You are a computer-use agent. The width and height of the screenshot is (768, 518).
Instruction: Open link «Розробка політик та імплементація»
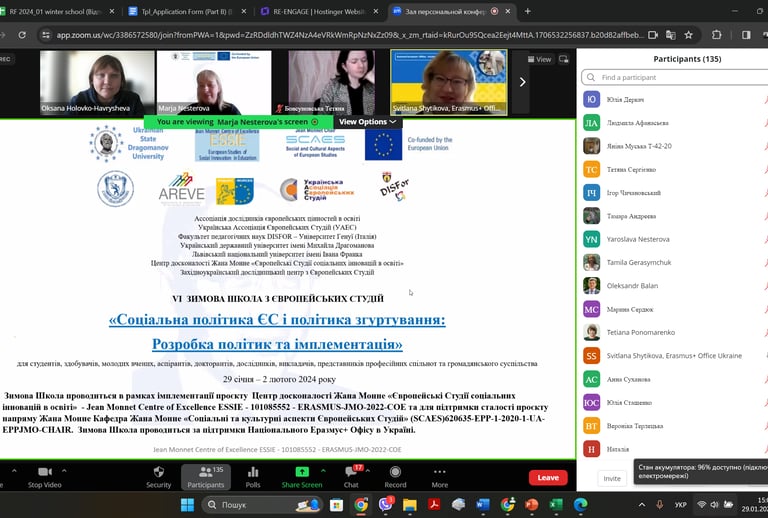[277, 344]
